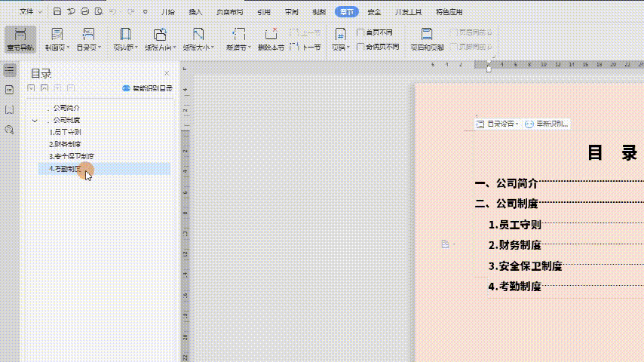Select 4.考勤制度 in the 目录 pane
The height and width of the screenshot is (362, 644).
[104, 169]
